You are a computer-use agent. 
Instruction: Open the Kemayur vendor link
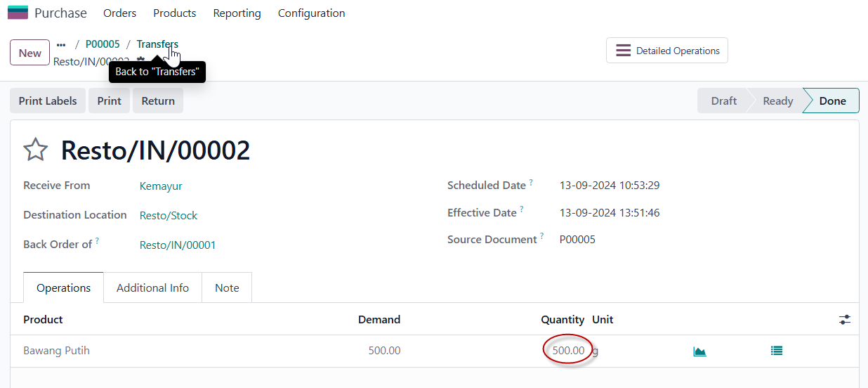pyautogui.click(x=161, y=186)
